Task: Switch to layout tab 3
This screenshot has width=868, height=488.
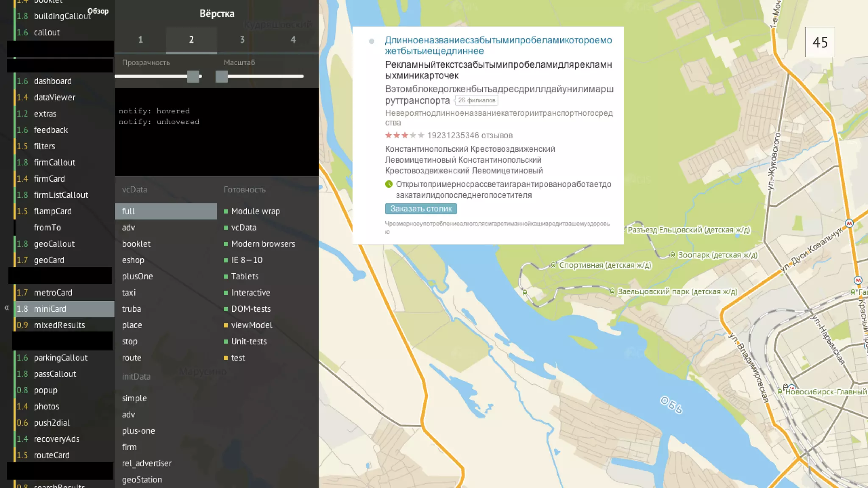Action: (x=242, y=40)
